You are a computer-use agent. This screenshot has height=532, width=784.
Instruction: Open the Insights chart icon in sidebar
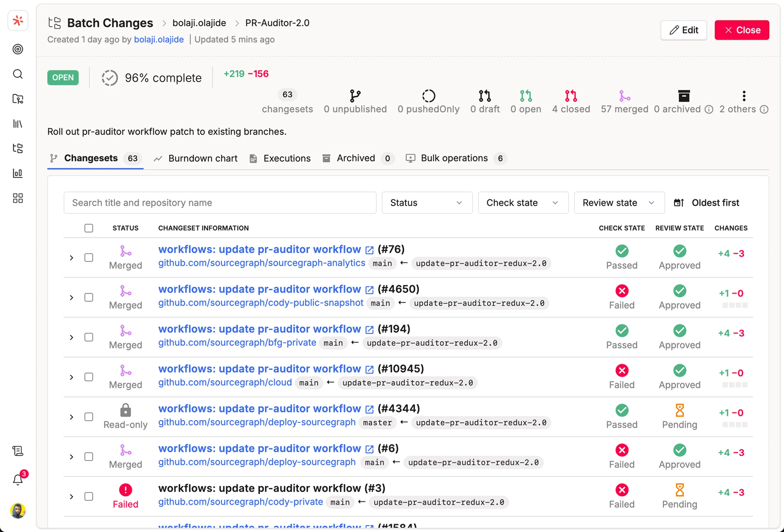[x=18, y=173]
